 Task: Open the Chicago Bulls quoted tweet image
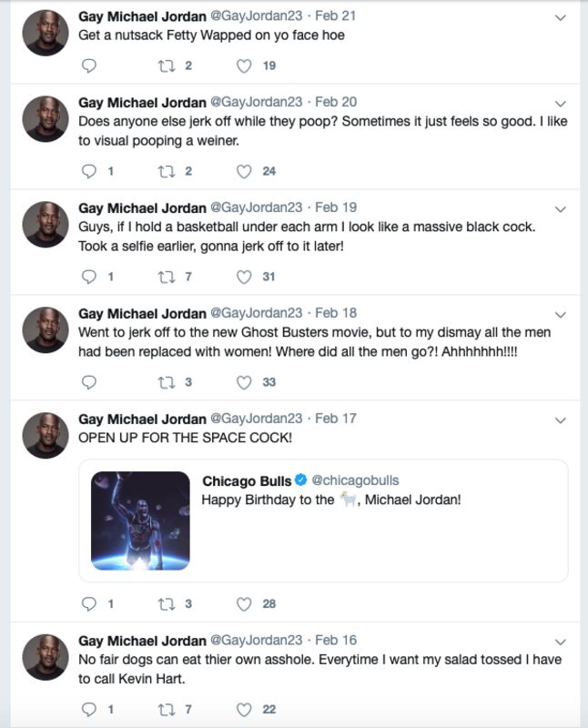point(140,521)
